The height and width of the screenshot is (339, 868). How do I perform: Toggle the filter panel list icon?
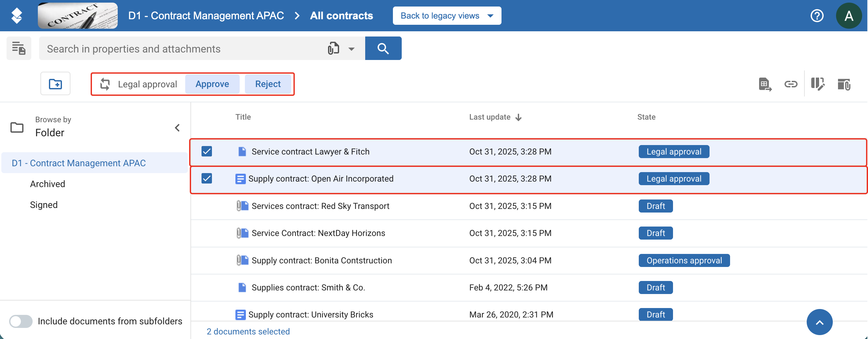(19, 48)
